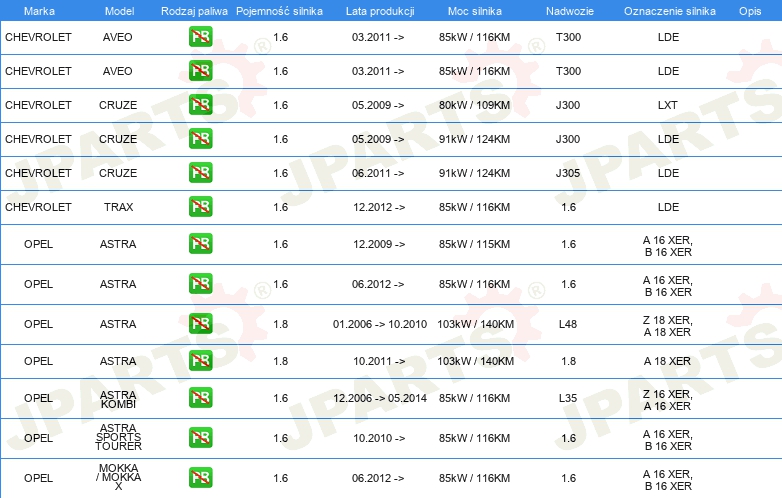
Task: Click 103kW / 140KM in the 10.2011 row
Action: (475, 361)
